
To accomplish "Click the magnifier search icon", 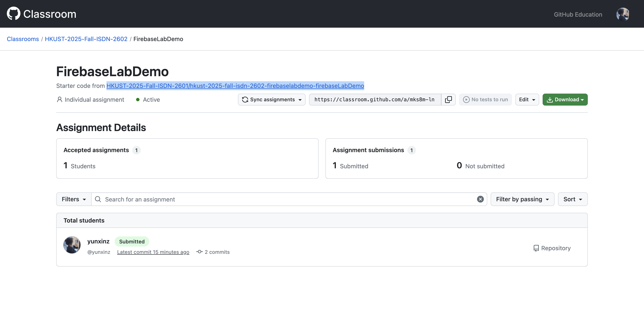I will (x=98, y=199).
